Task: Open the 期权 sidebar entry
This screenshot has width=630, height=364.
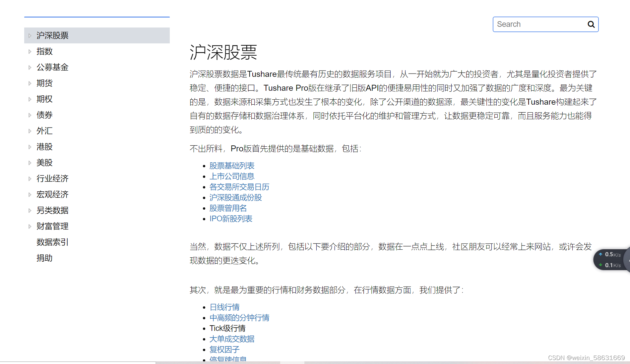Action: tap(44, 99)
